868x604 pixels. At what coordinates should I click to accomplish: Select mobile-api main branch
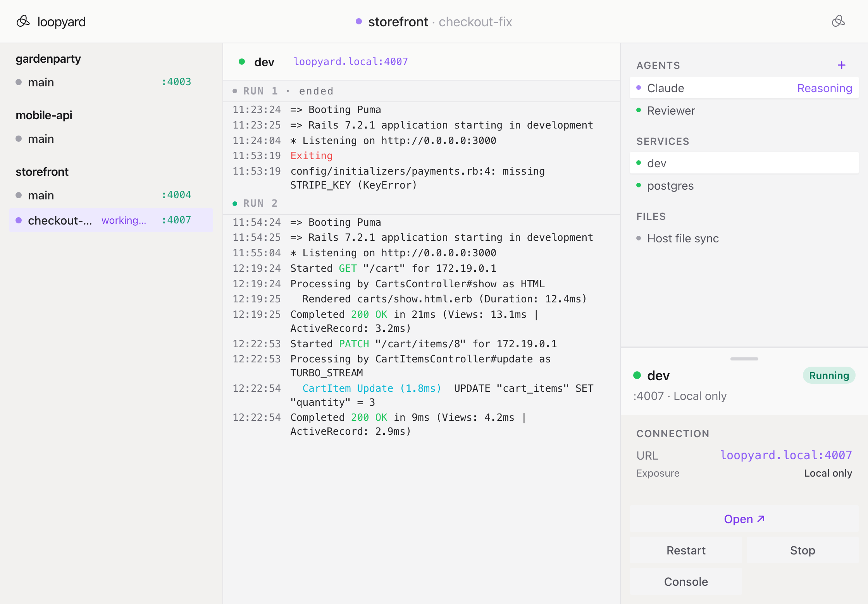point(111,139)
